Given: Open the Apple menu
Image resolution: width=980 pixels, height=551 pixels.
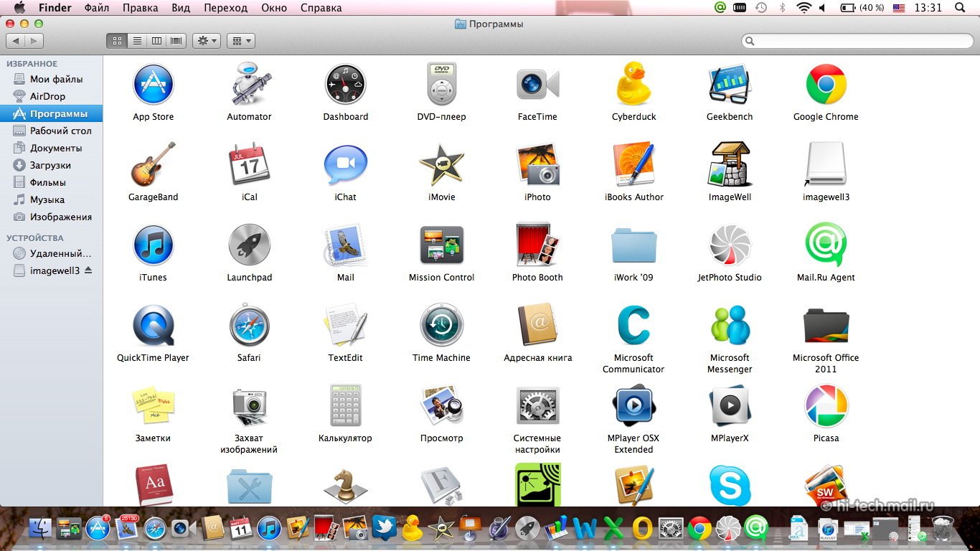Looking at the screenshot, I should (x=19, y=8).
